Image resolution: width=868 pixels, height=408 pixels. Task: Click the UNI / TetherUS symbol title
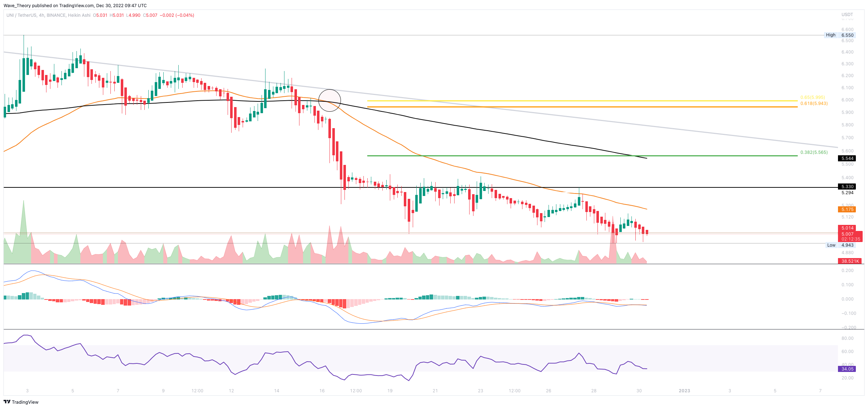point(21,15)
